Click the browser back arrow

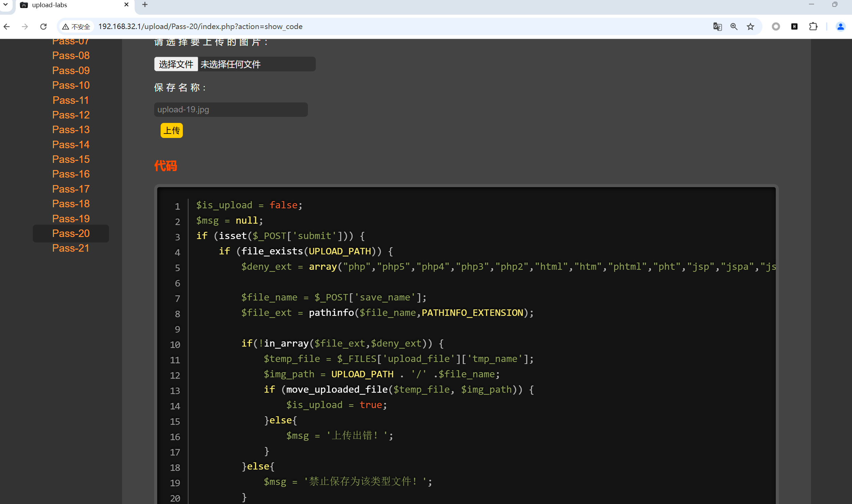(x=7, y=27)
